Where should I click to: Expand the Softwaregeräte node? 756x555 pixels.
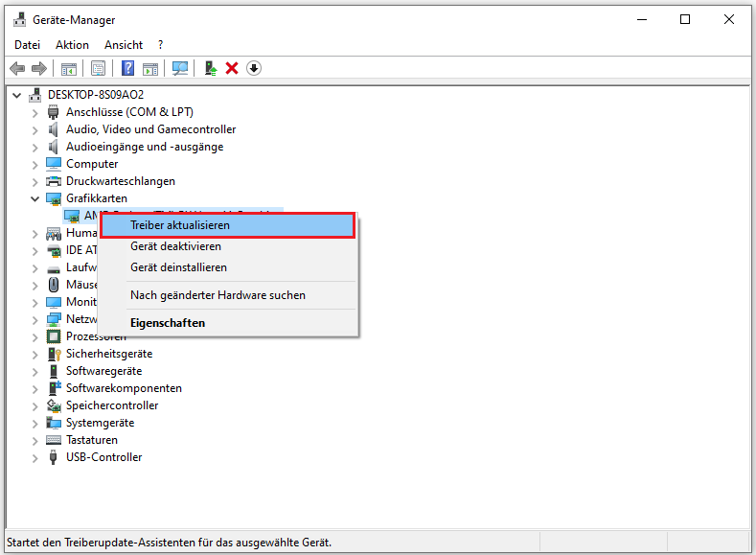34,372
